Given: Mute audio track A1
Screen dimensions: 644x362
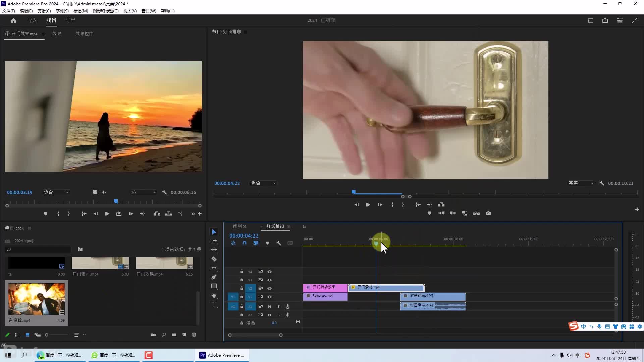Looking at the screenshot, I should pos(269,307).
